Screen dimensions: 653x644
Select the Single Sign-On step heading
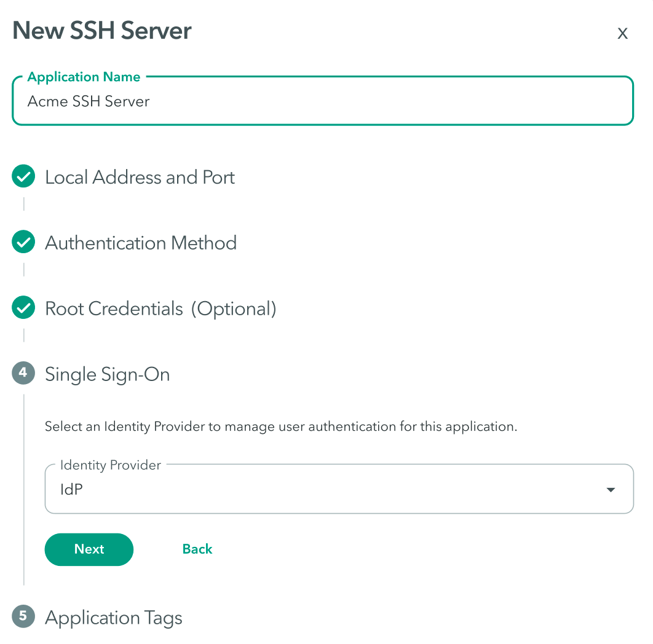click(108, 375)
